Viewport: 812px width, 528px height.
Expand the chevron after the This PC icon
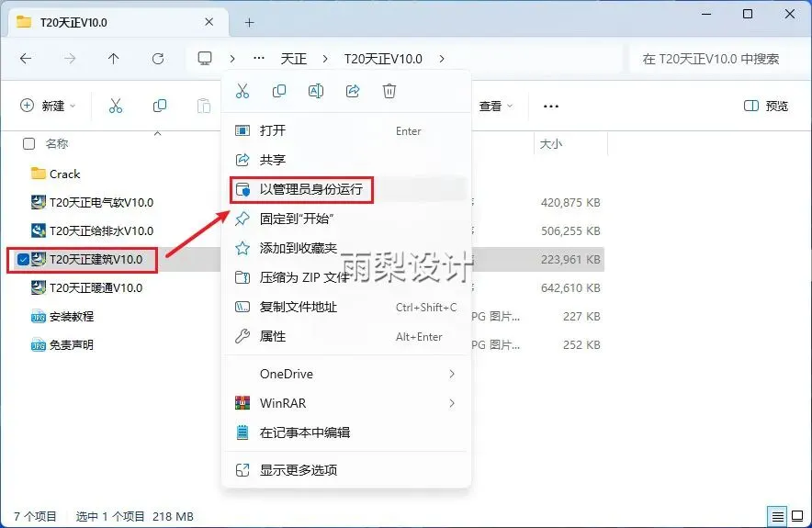[x=232, y=59]
